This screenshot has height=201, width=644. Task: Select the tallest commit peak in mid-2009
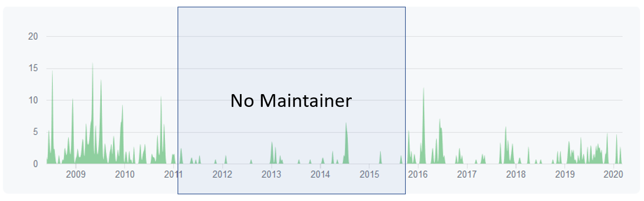(92, 113)
